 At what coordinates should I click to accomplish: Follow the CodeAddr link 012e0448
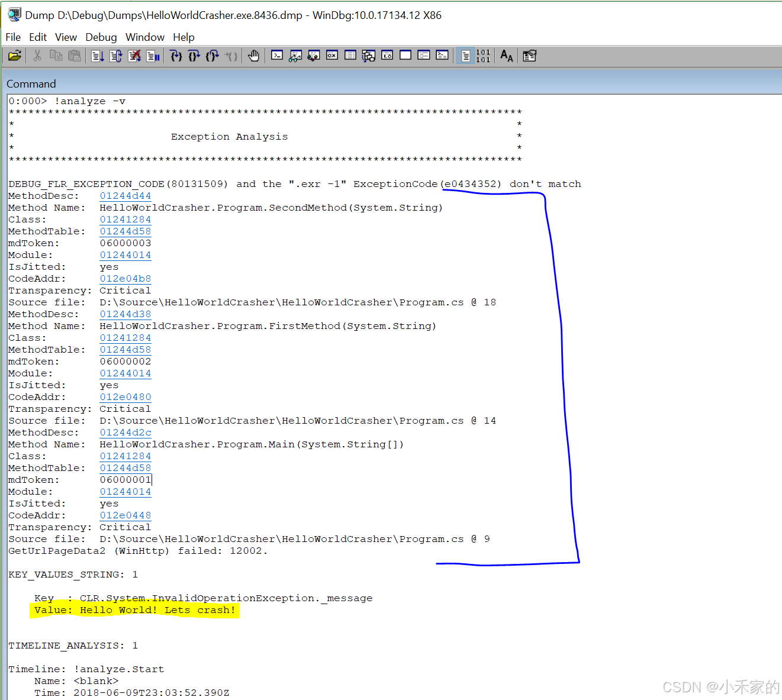pyautogui.click(x=125, y=515)
